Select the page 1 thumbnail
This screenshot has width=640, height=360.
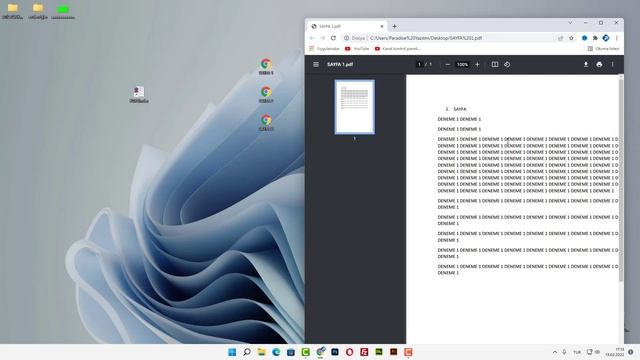tap(355, 107)
